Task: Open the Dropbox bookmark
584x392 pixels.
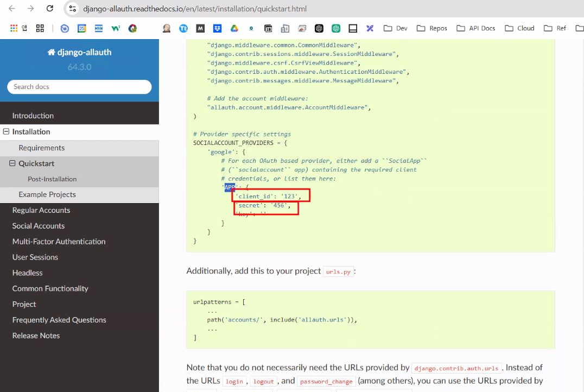Action: 218,28
